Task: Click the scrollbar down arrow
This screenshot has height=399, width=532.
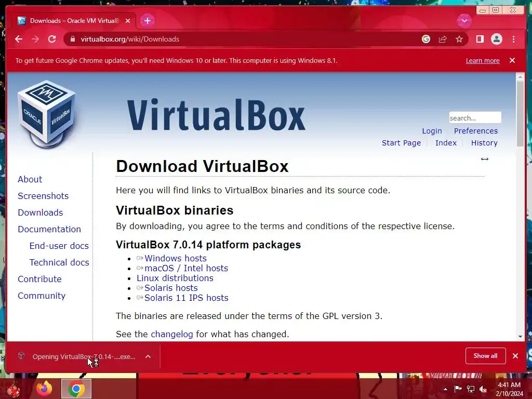Action: 520,337
